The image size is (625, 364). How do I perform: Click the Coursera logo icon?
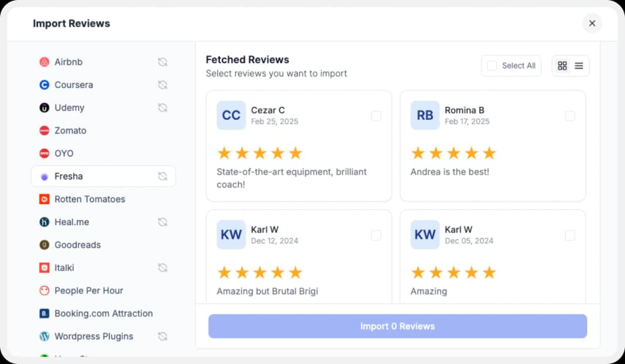click(x=42, y=84)
